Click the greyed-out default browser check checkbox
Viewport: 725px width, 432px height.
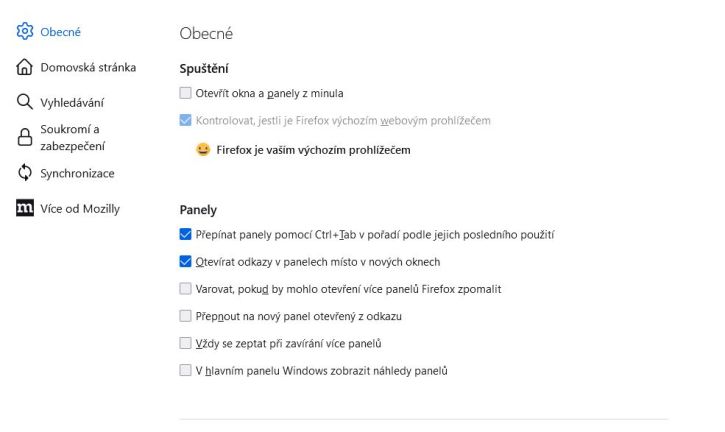point(185,120)
